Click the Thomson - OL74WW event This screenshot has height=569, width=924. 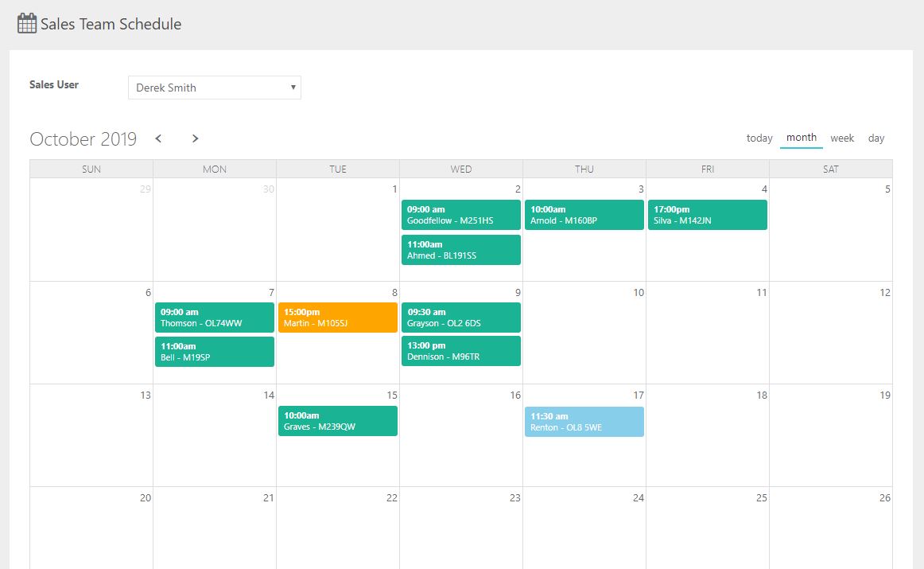tap(215, 318)
